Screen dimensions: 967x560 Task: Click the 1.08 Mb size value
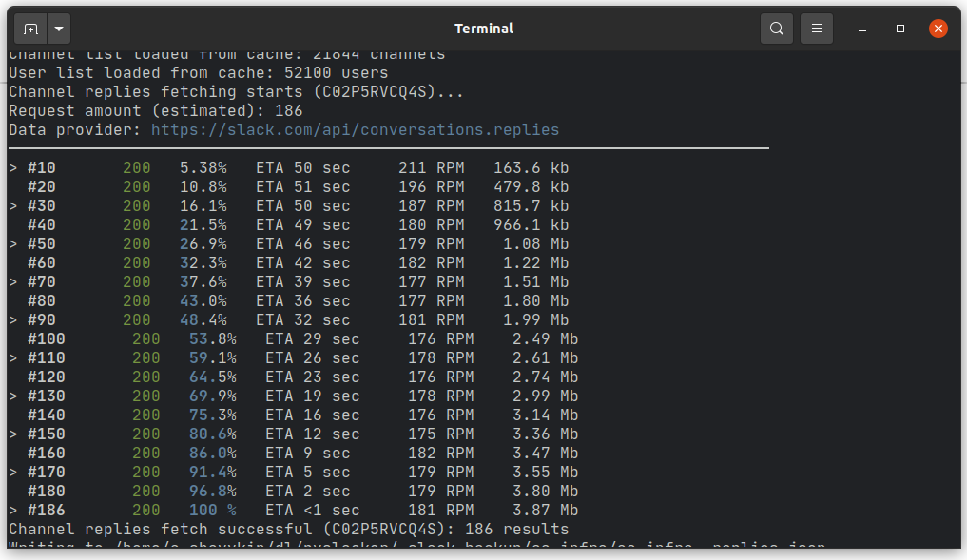(x=536, y=244)
